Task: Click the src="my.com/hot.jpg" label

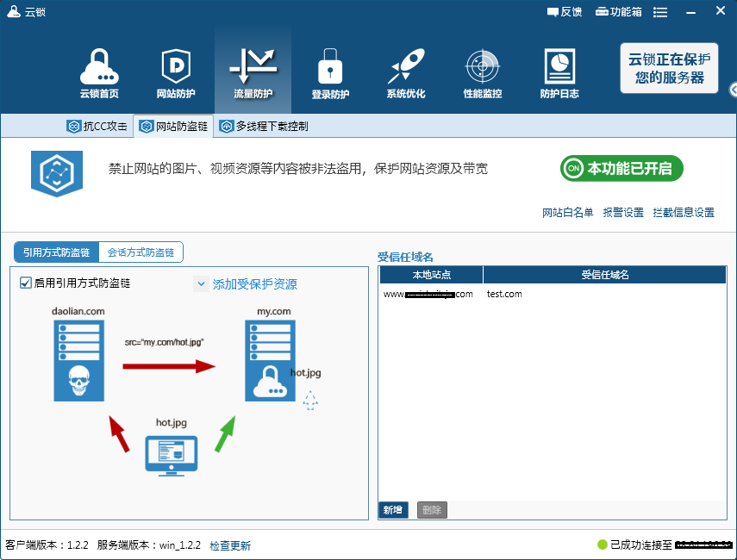Action: click(164, 342)
